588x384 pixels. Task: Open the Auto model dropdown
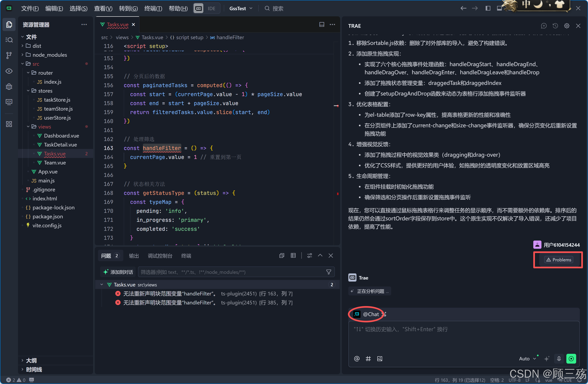coord(527,358)
